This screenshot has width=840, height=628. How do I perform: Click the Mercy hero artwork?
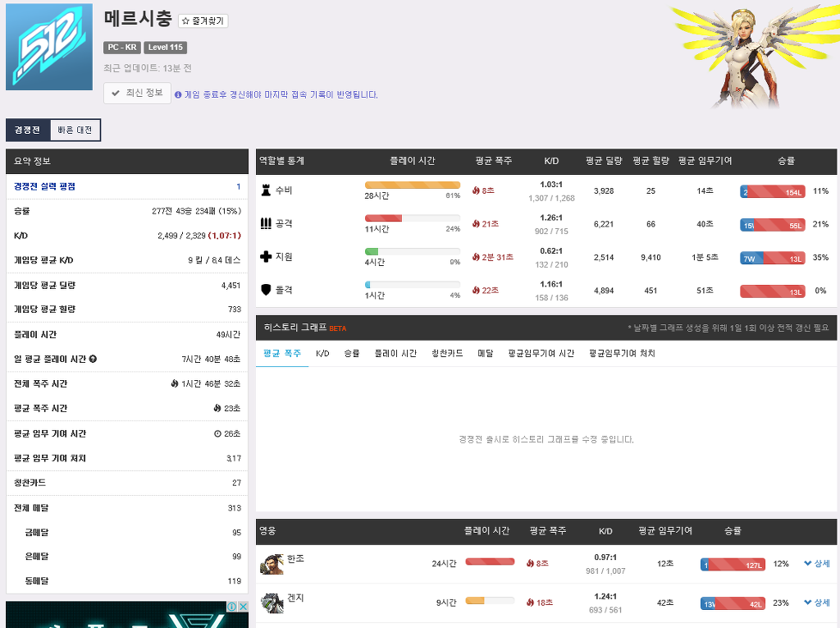click(x=755, y=55)
